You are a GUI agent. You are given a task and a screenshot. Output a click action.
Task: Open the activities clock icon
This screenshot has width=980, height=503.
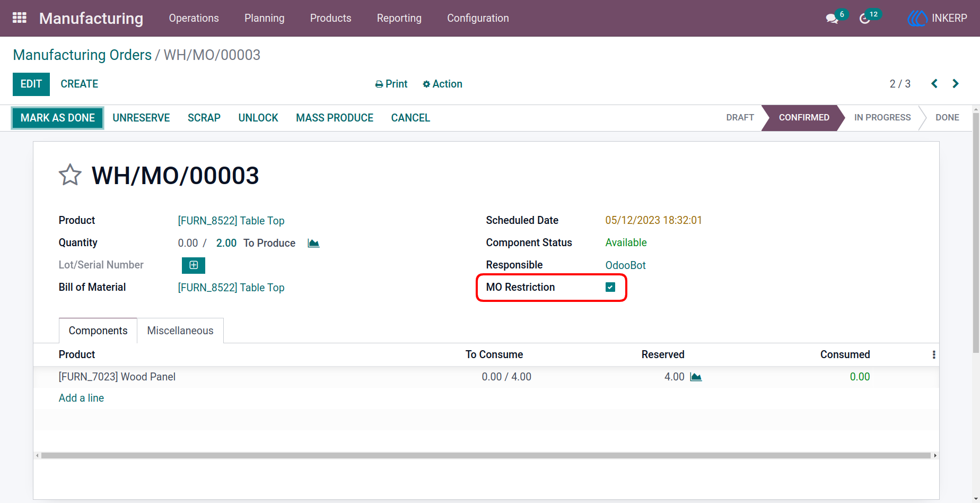(x=865, y=19)
